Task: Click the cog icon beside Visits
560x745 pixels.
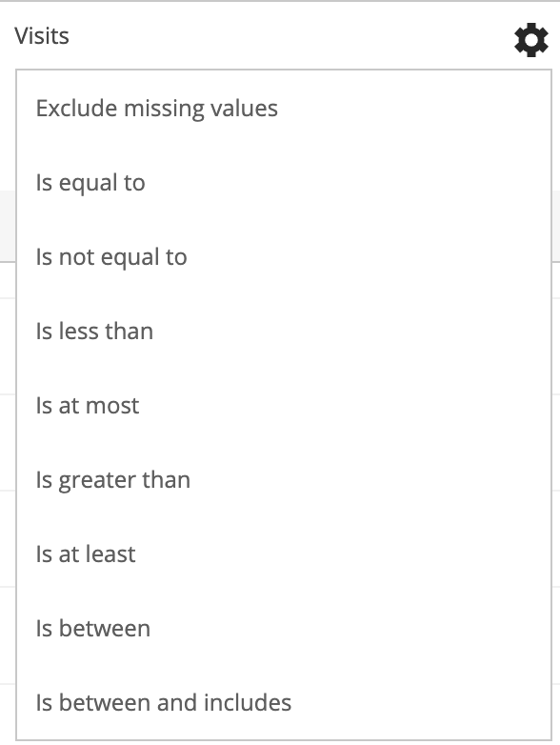Action: tap(531, 40)
